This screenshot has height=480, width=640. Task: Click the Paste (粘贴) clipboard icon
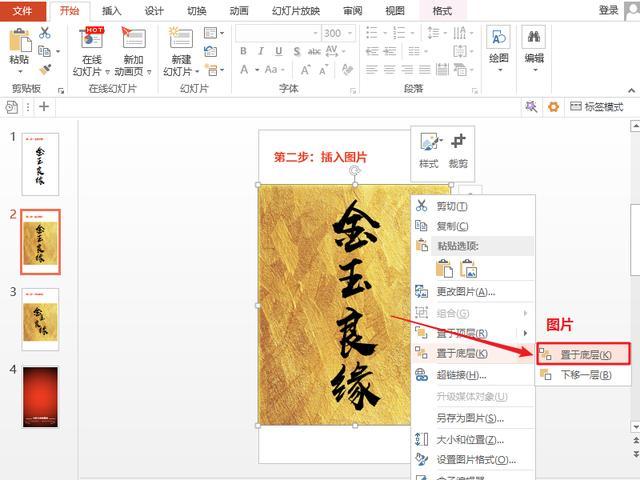tap(19, 40)
